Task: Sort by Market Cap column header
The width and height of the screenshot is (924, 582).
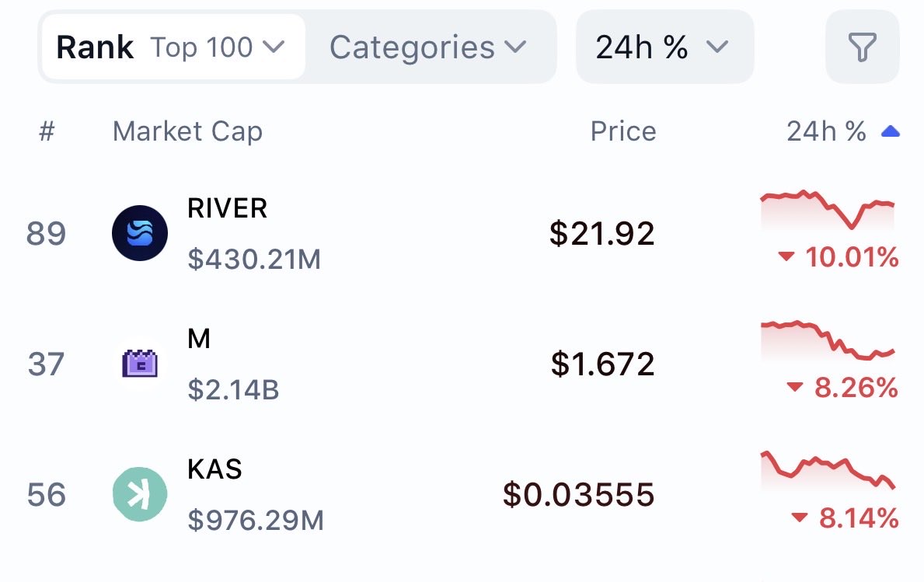Action: [x=187, y=131]
